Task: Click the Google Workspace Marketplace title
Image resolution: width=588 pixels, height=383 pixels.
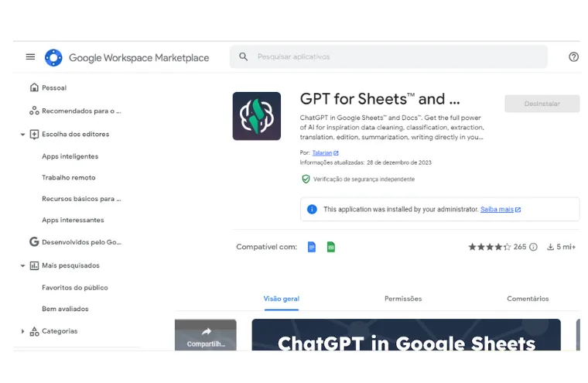Action: (x=139, y=58)
